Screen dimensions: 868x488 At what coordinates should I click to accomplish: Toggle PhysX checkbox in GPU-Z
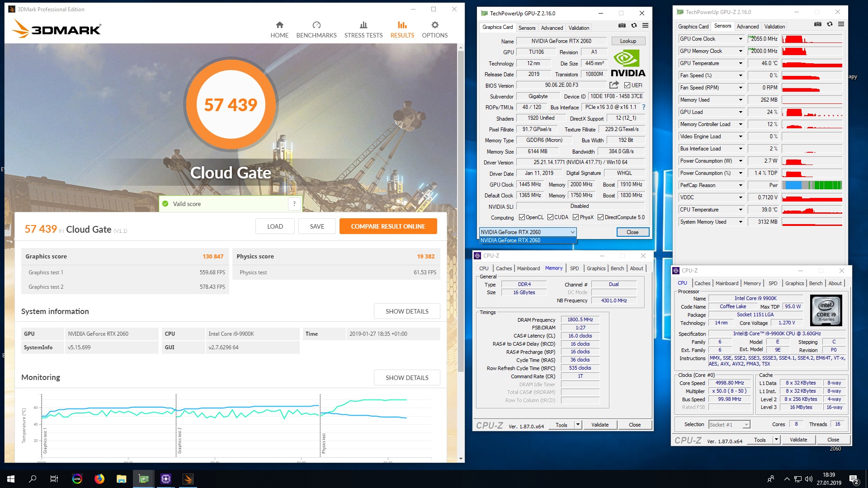point(576,217)
